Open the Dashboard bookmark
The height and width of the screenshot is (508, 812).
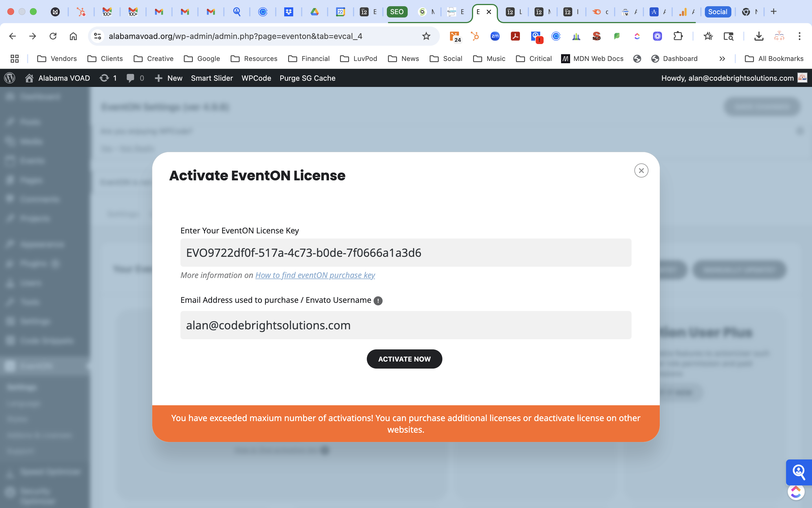coord(674,59)
